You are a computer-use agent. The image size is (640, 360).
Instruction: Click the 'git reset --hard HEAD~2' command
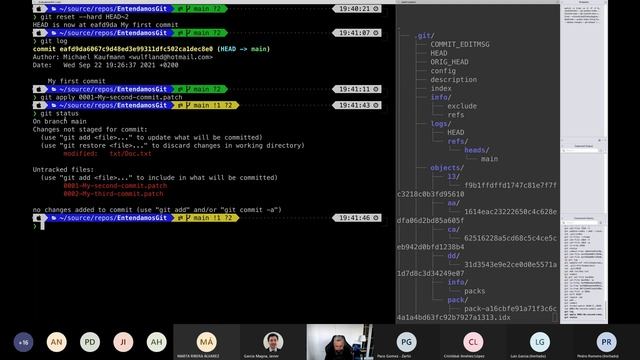(x=84, y=17)
